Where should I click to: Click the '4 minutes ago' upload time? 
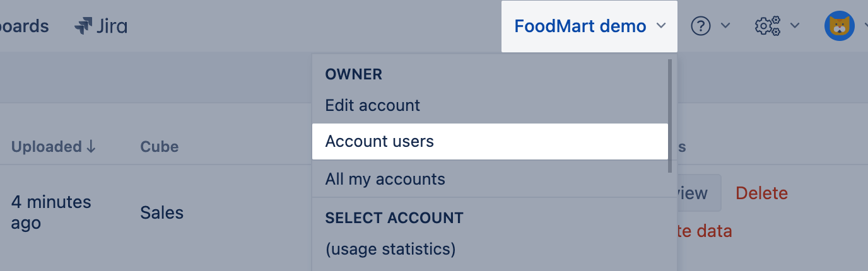coord(51,212)
